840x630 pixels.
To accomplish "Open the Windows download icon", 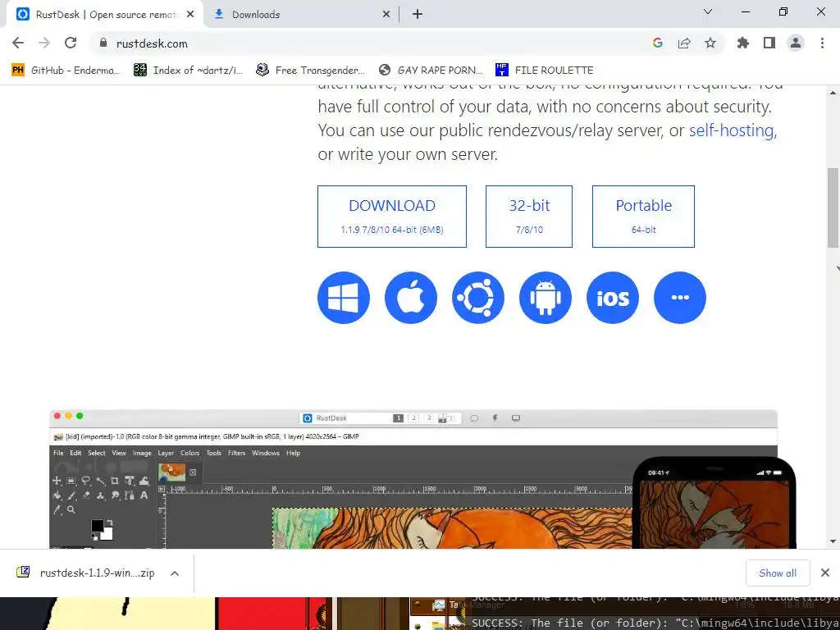I will (x=344, y=297).
